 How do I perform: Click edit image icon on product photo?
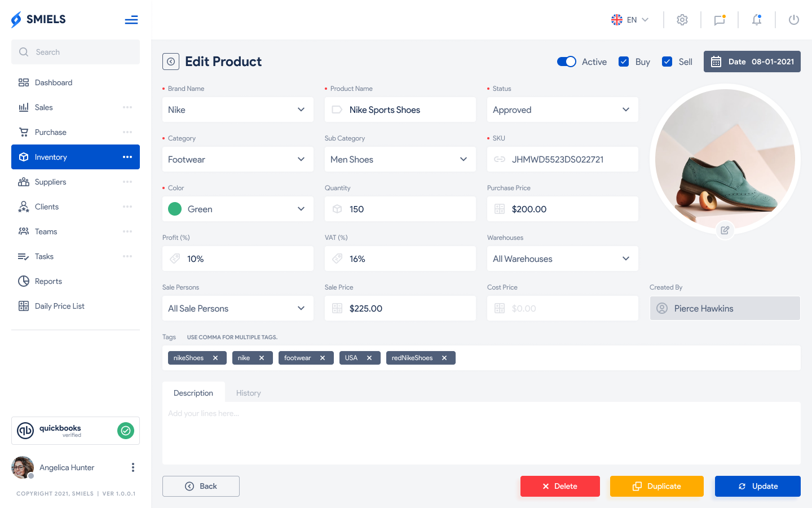pyautogui.click(x=725, y=230)
